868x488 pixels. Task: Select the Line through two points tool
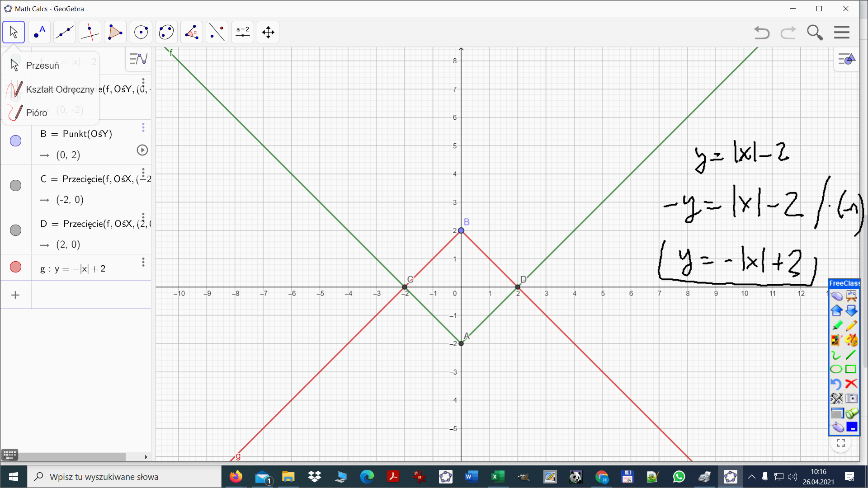click(65, 32)
